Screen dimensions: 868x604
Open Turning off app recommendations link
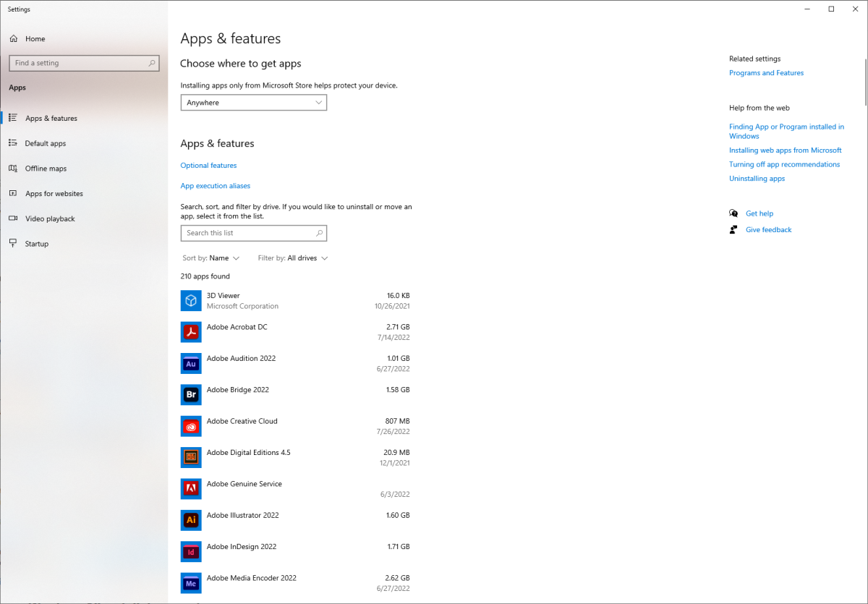tap(785, 164)
